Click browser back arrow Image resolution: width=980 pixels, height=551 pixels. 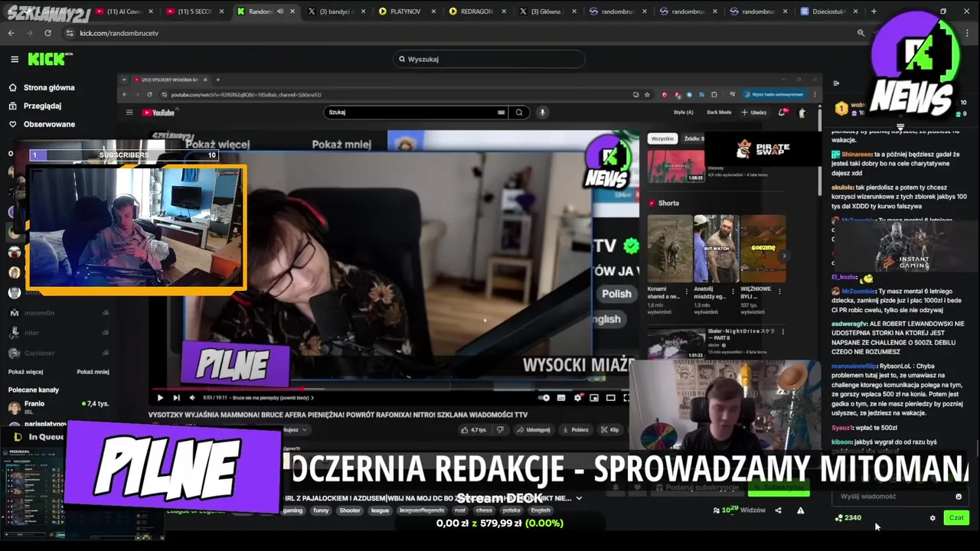coord(11,33)
